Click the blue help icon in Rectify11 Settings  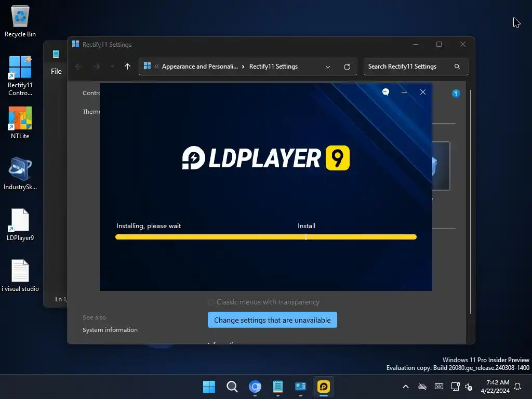tap(456, 94)
